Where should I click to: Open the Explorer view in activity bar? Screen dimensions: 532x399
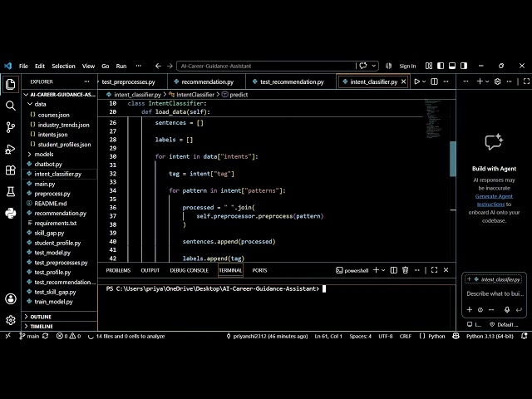pos(11,84)
